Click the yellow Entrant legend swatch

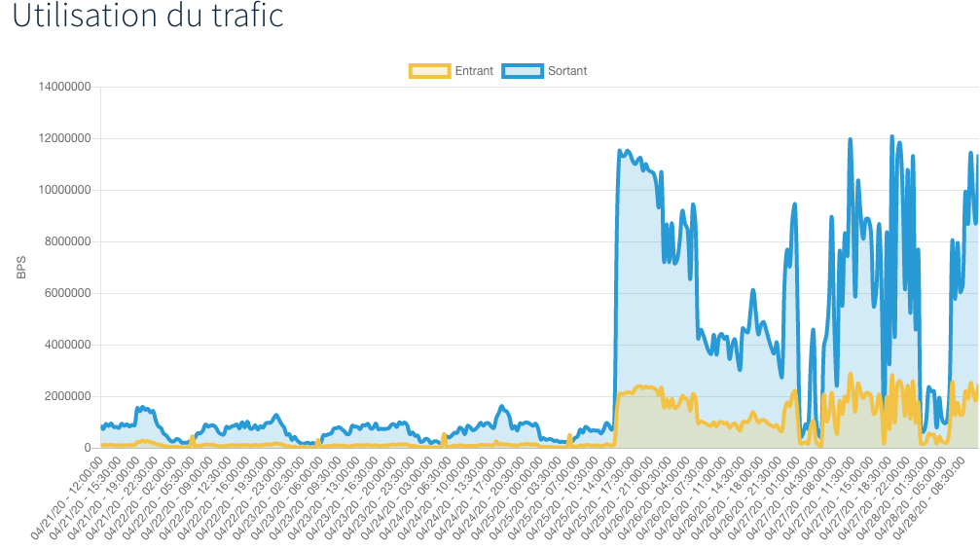429,71
